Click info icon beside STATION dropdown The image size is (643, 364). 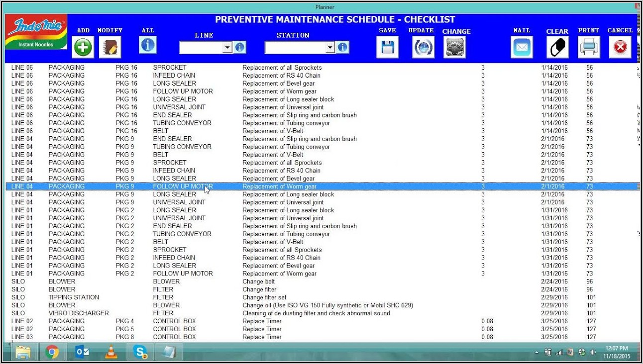point(342,47)
